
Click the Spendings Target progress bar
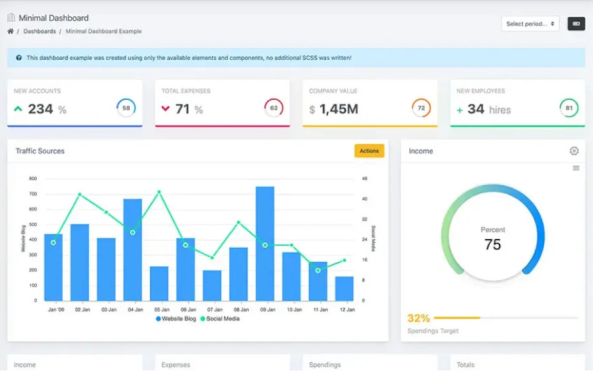point(506,318)
